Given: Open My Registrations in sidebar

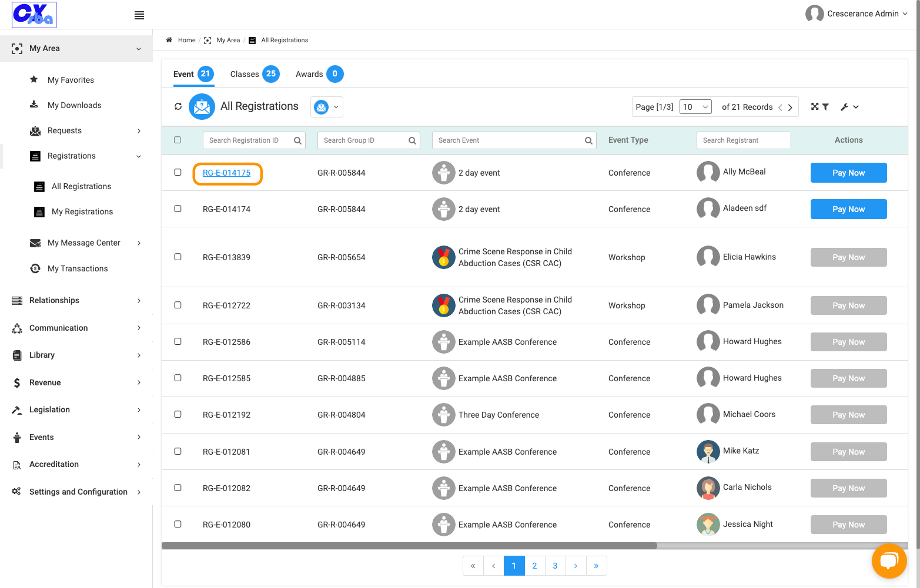Looking at the screenshot, I should point(82,211).
